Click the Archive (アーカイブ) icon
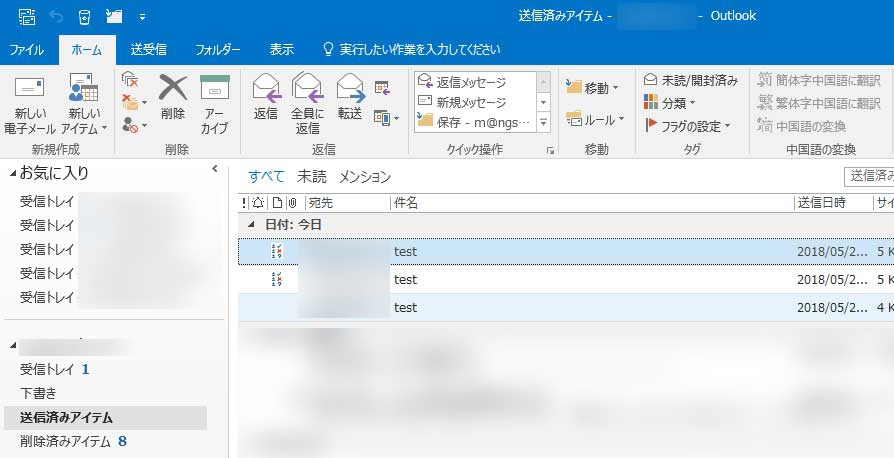Screen dimensions: 894x458 coord(214,89)
